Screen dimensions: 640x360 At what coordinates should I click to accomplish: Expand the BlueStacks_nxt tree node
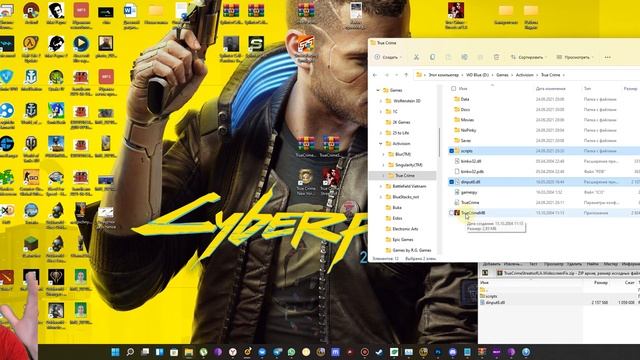[381, 197]
